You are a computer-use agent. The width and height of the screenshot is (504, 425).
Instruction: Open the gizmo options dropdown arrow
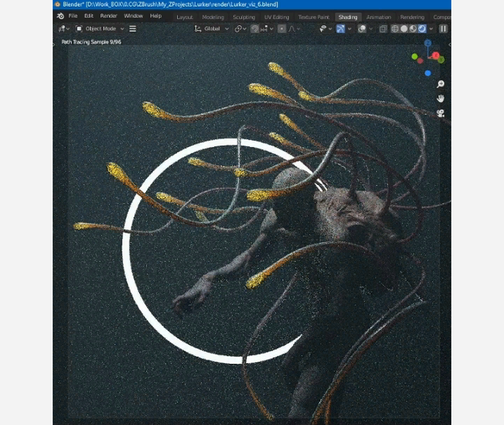pyautogui.click(x=349, y=29)
